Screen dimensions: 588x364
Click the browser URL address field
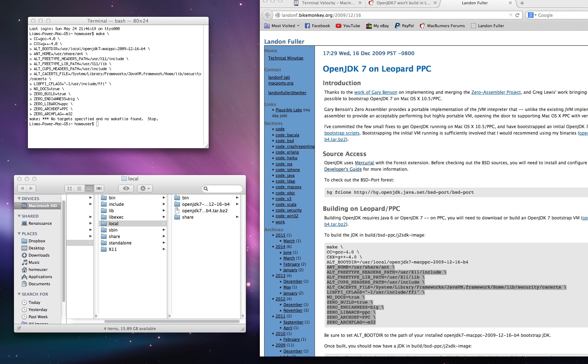tap(392, 15)
